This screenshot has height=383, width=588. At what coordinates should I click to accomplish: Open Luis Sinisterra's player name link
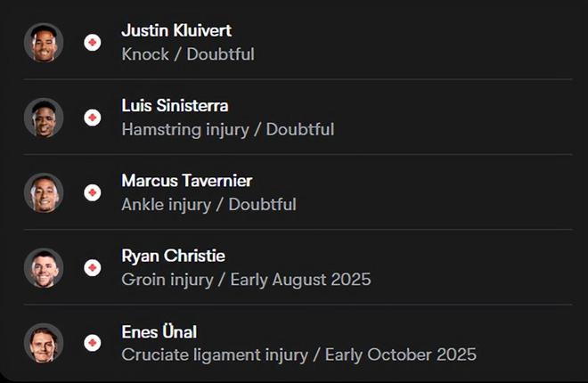point(175,106)
